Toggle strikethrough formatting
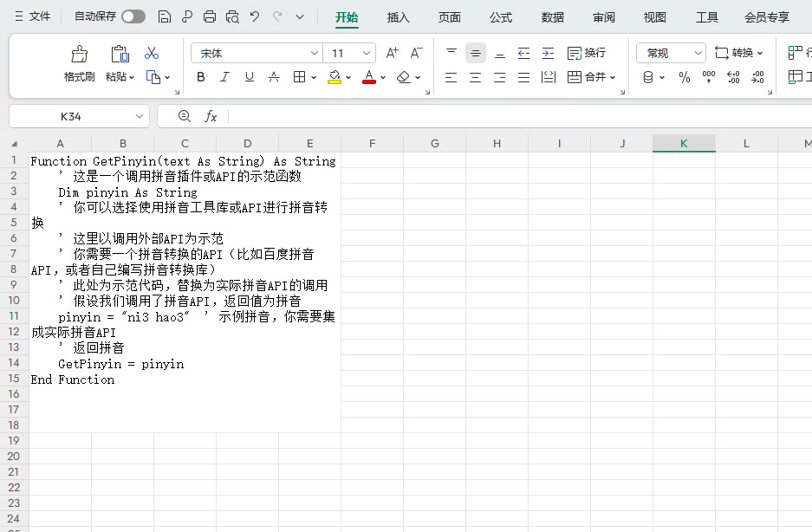 (x=274, y=77)
